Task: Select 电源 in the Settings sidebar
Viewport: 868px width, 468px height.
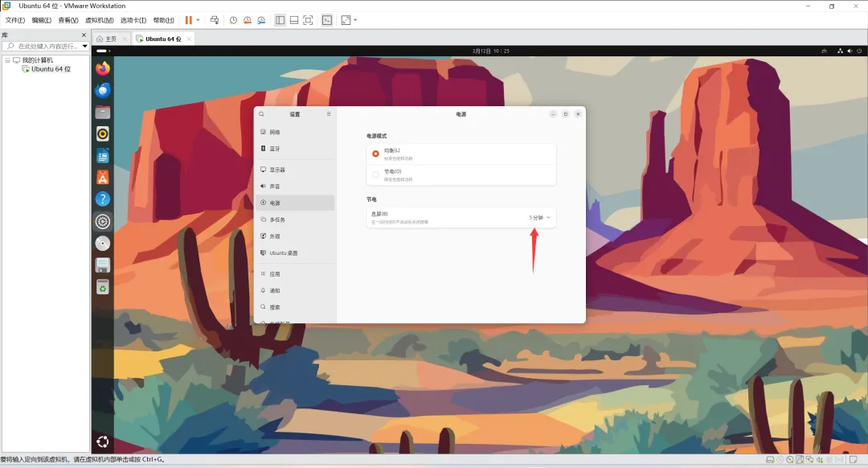Action: click(x=295, y=203)
